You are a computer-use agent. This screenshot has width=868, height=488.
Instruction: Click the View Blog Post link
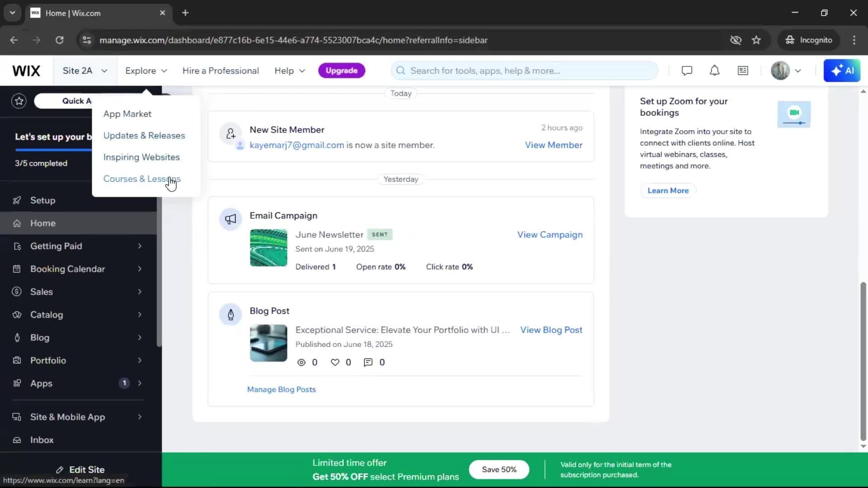pos(551,330)
